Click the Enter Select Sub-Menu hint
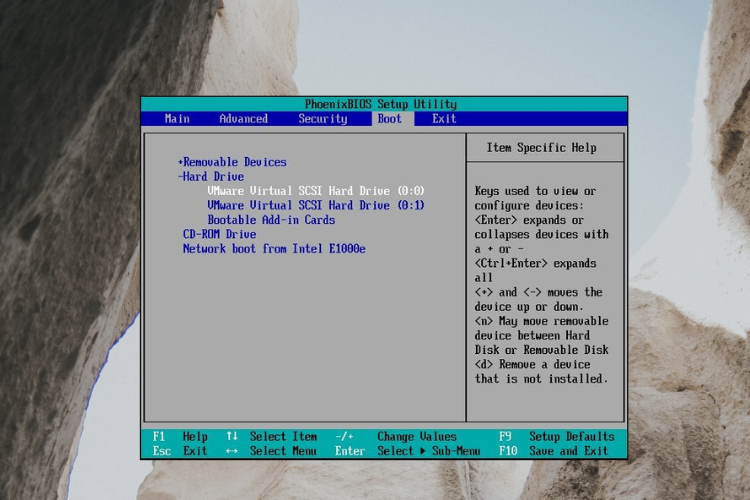 [x=408, y=451]
